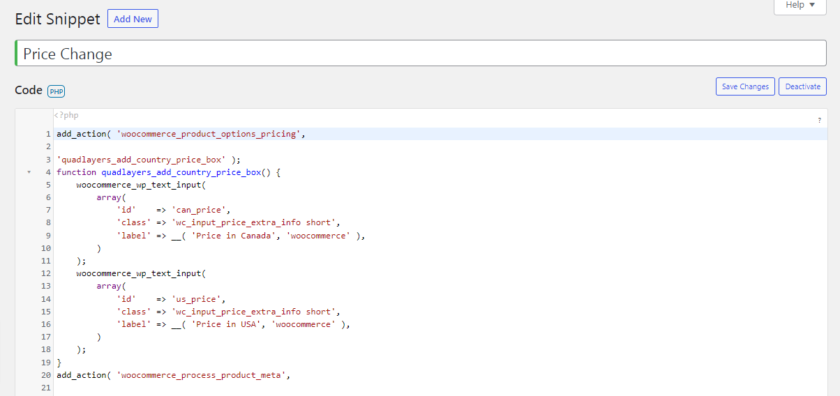
Task: Click the Price Change title field
Action: [421, 53]
